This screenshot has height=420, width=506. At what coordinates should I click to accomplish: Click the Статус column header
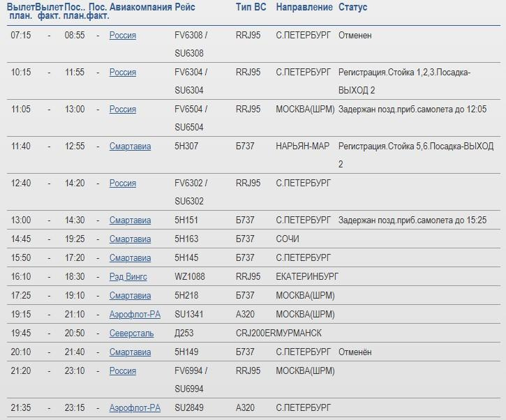pyautogui.click(x=352, y=7)
